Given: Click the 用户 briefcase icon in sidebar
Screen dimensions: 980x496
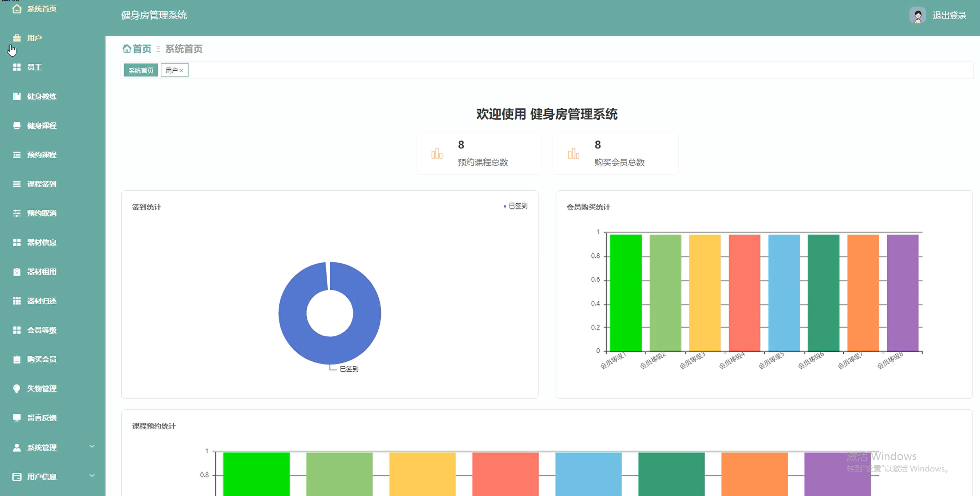Looking at the screenshot, I should (17, 38).
